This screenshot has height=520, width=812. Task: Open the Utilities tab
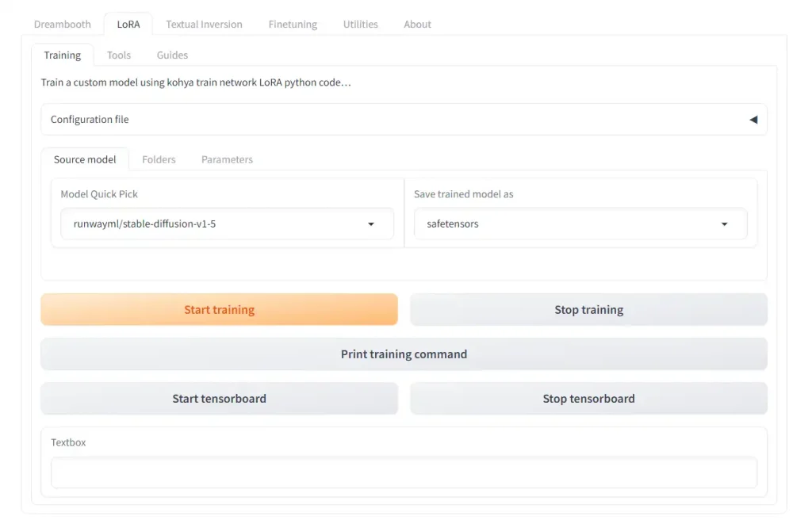click(360, 25)
